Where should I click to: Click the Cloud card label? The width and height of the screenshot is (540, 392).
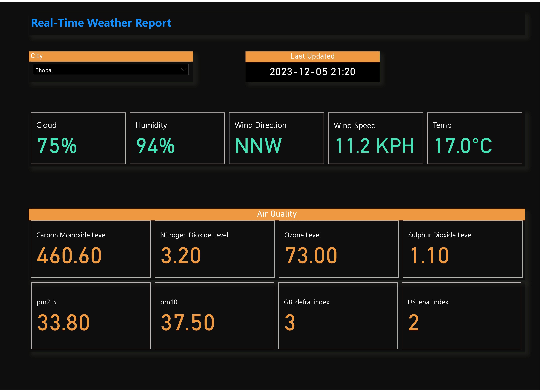pyautogui.click(x=46, y=125)
